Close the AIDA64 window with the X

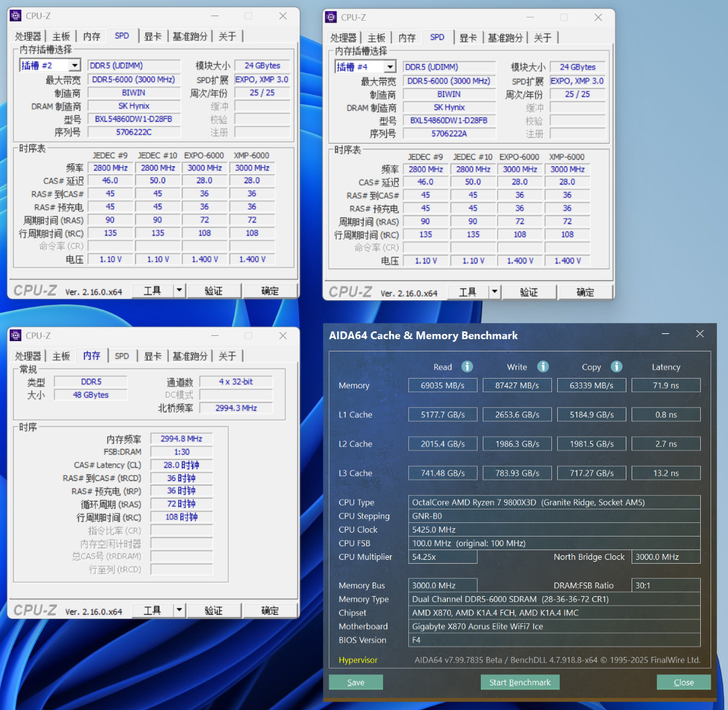tap(700, 334)
